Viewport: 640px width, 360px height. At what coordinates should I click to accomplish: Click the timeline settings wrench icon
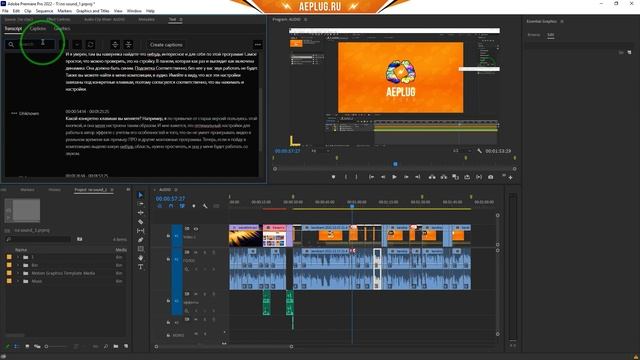205,206
